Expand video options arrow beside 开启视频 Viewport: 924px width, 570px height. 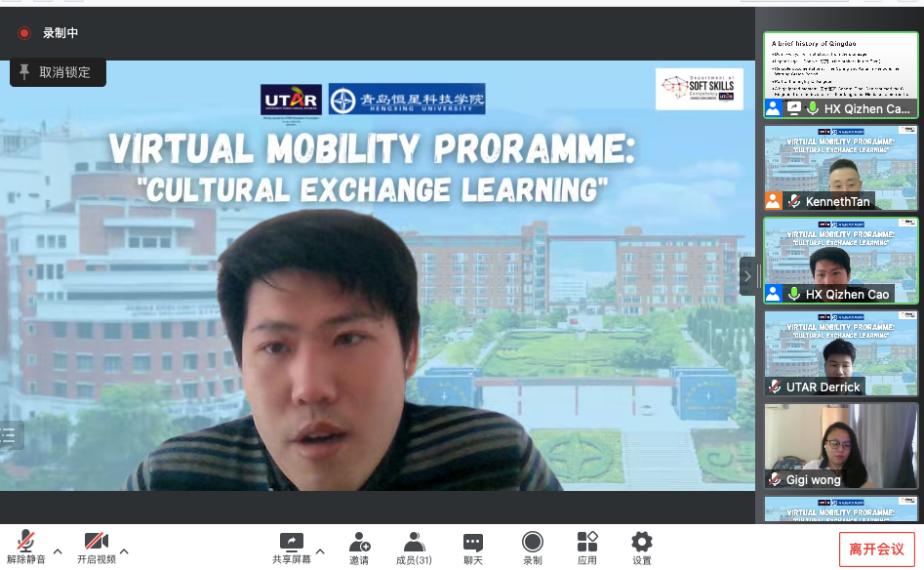tap(125, 551)
